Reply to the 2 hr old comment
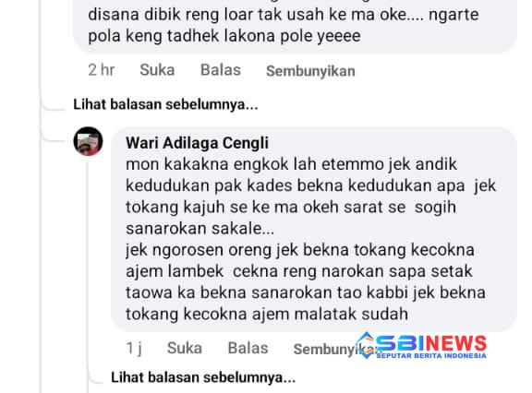Viewport: 532px width, 393px height. [x=221, y=70]
